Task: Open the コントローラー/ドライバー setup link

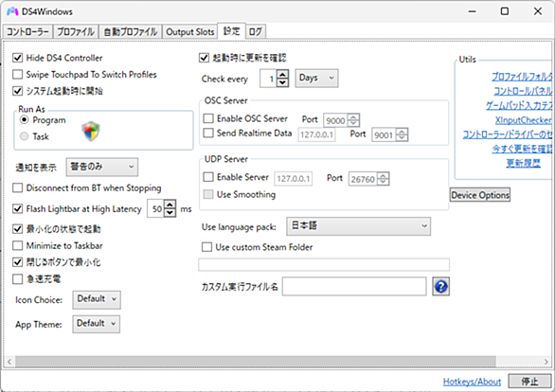Action: coord(508,134)
